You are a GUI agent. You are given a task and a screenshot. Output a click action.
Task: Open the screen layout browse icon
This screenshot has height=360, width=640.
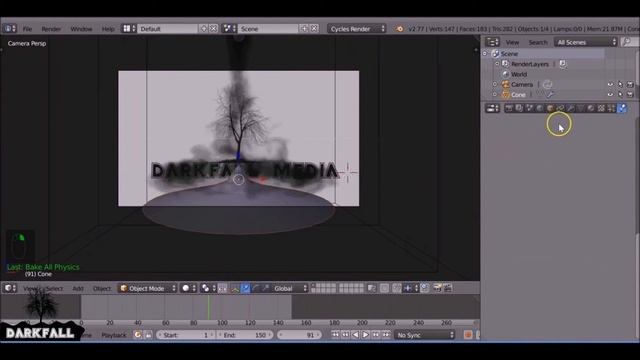pos(129,29)
